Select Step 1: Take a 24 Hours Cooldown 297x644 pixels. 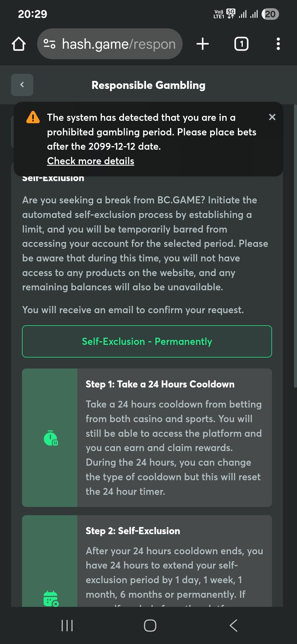coord(160,384)
